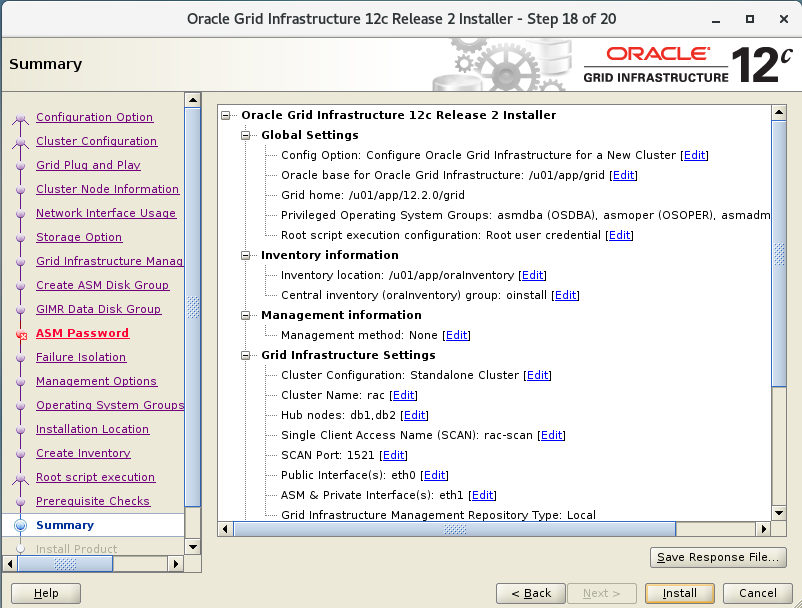This screenshot has width=802, height=608.
Task: Select the current Summary step
Action: point(65,525)
